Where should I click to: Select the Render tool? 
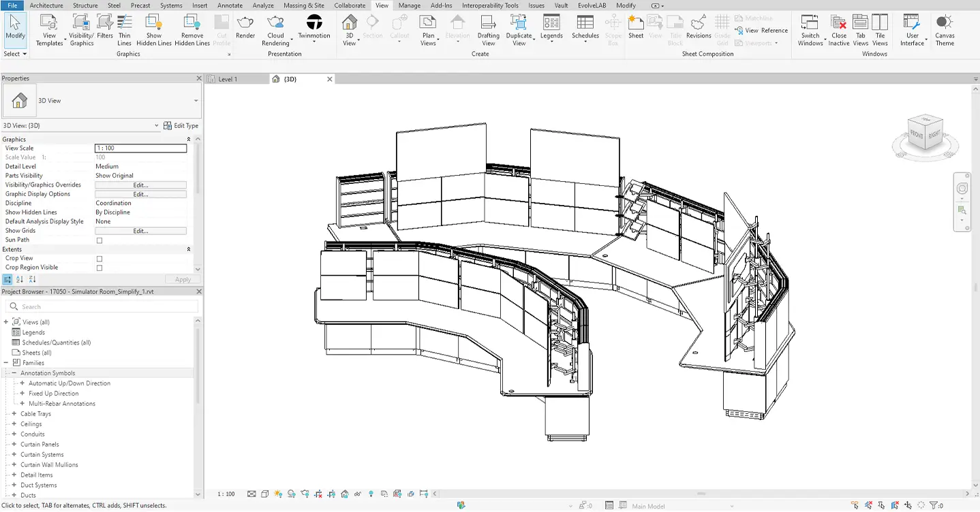[x=245, y=27]
